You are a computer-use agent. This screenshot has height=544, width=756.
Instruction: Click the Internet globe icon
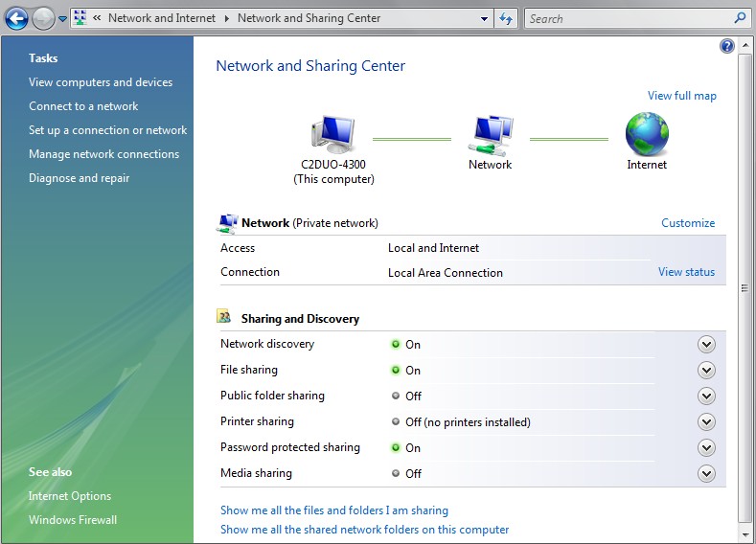click(647, 134)
